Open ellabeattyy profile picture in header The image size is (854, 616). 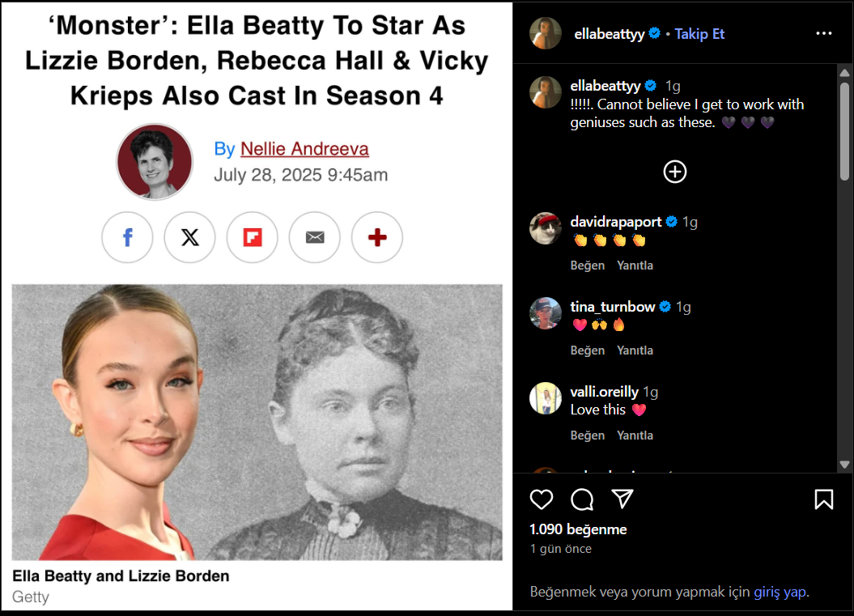[x=546, y=33]
